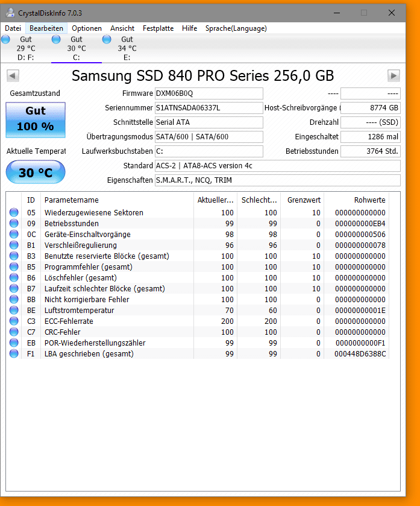Click status orb for Laufzeit schlechter Blöcke row
420x506 pixels.
click(14, 288)
